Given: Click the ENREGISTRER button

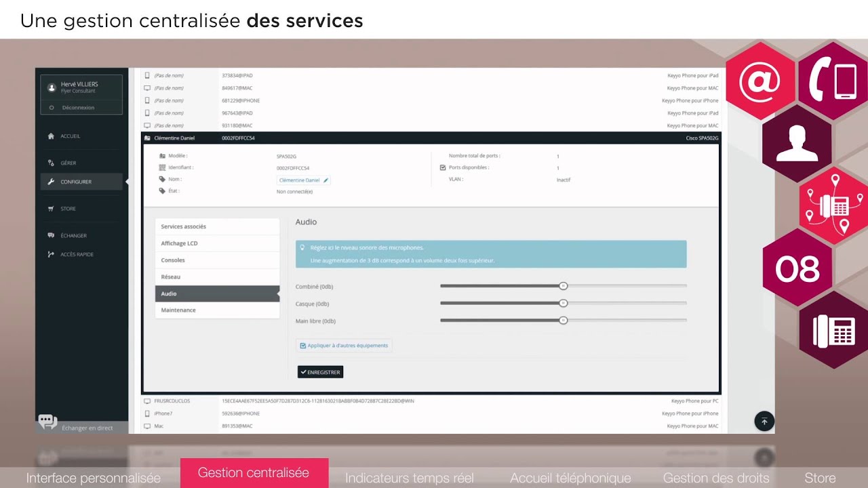Looking at the screenshot, I should tap(320, 372).
